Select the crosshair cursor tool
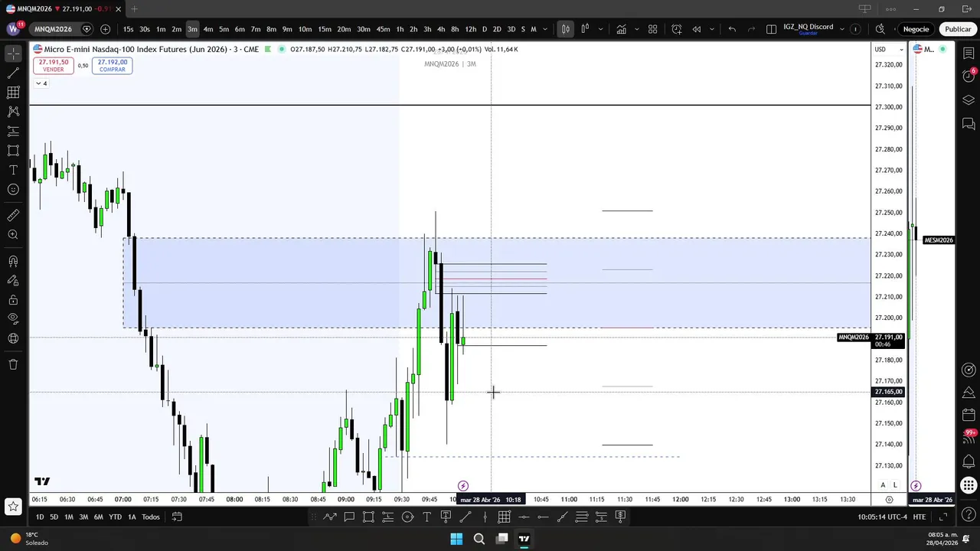 pos(13,54)
